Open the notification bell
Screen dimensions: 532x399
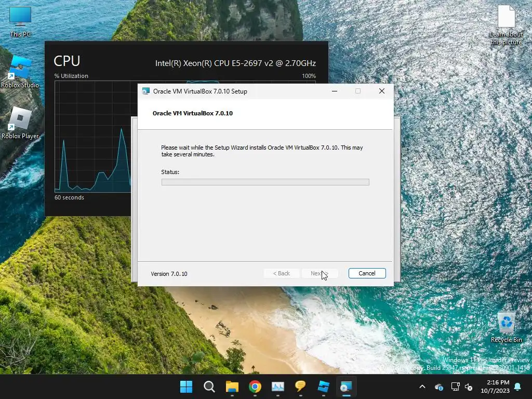pyautogui.click(x=517, y=387)
